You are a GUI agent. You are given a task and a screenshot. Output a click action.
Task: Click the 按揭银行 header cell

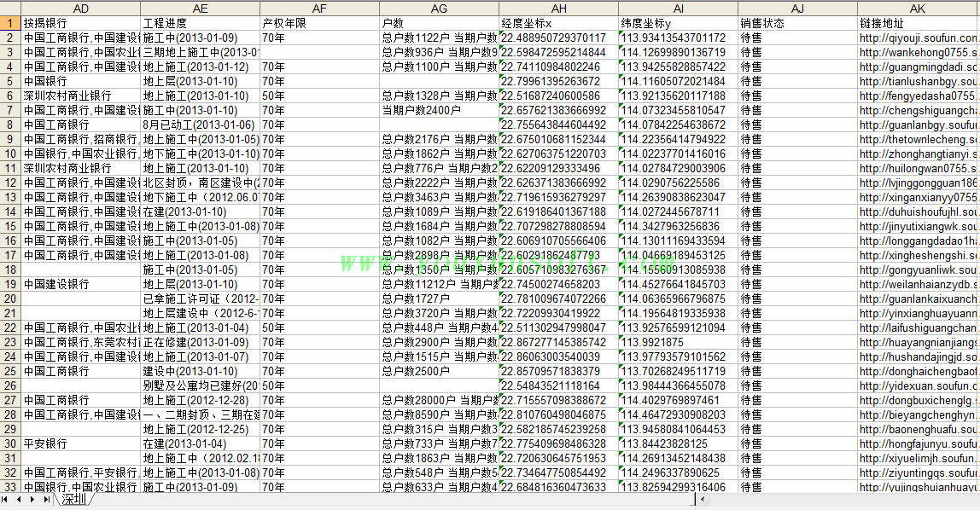(80, 23)
